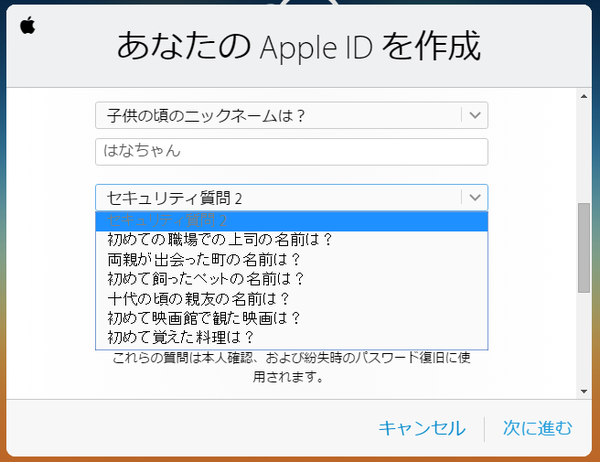The image size is (600, 462).
Task: Click the これらの質問は本人確認 explanation text
Action: pos(292,367)
